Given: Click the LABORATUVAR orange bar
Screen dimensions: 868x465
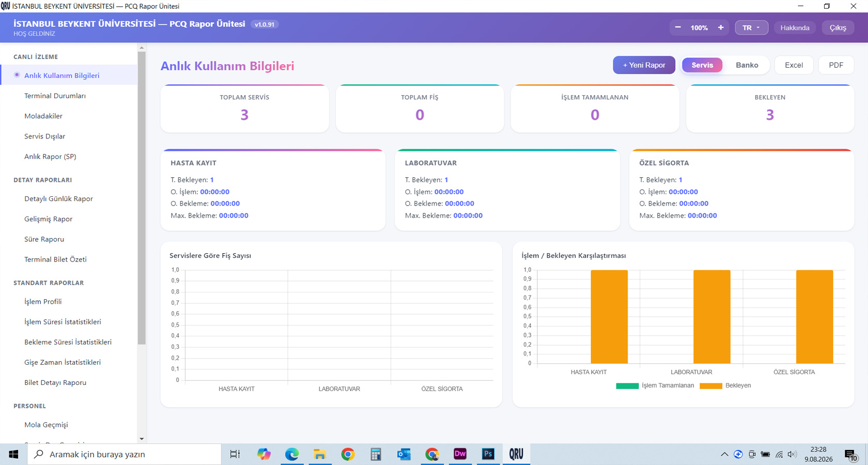Looking at the screenshot, I should click(712, 317).
